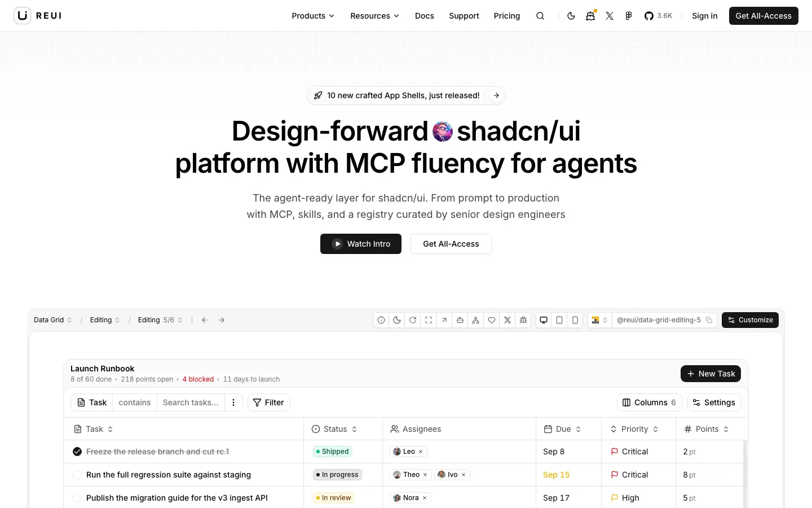Go to next example arrow

coord(222,320)
